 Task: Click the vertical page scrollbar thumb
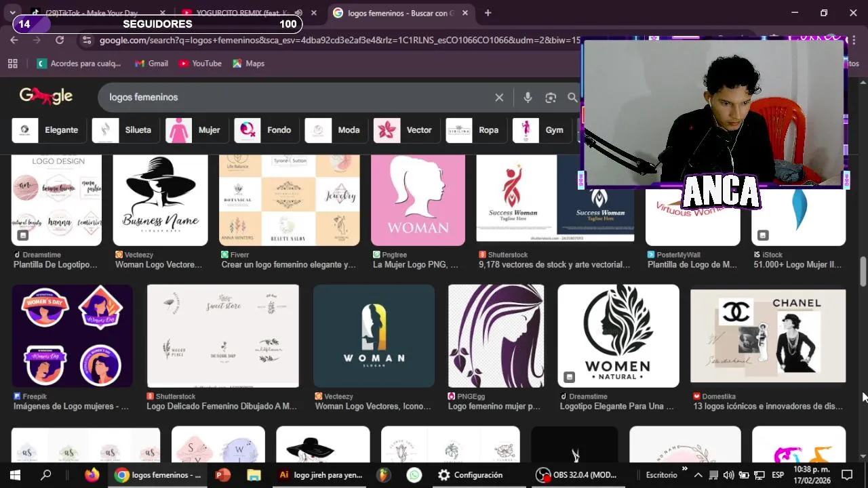click(x=863, y=271)
